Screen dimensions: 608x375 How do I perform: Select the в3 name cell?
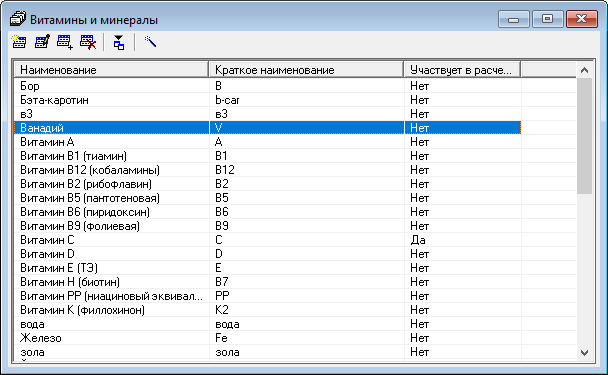(112, 114)
